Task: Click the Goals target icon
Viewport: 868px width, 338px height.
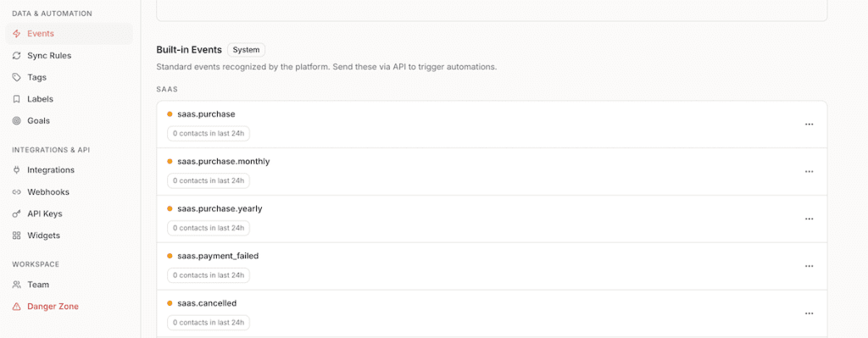Action: point(17,120)
